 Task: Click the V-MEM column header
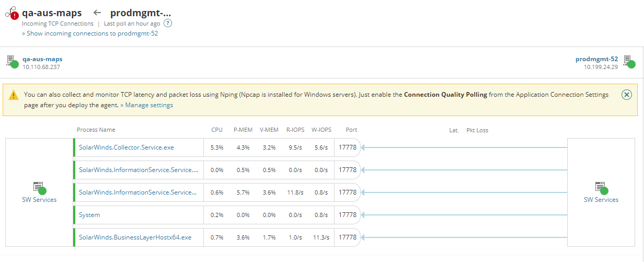click(x=269, y=130)
